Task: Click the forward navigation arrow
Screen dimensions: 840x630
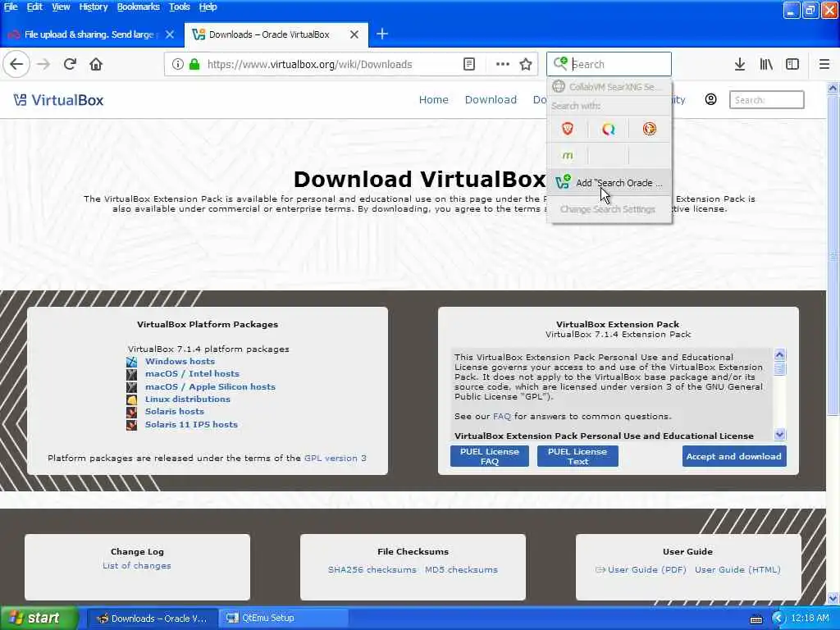Action: (43, 64)
